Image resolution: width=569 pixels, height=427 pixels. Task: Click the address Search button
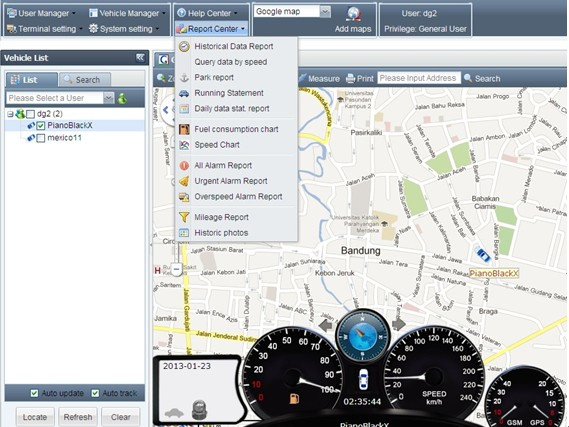(x=482, y=79)
